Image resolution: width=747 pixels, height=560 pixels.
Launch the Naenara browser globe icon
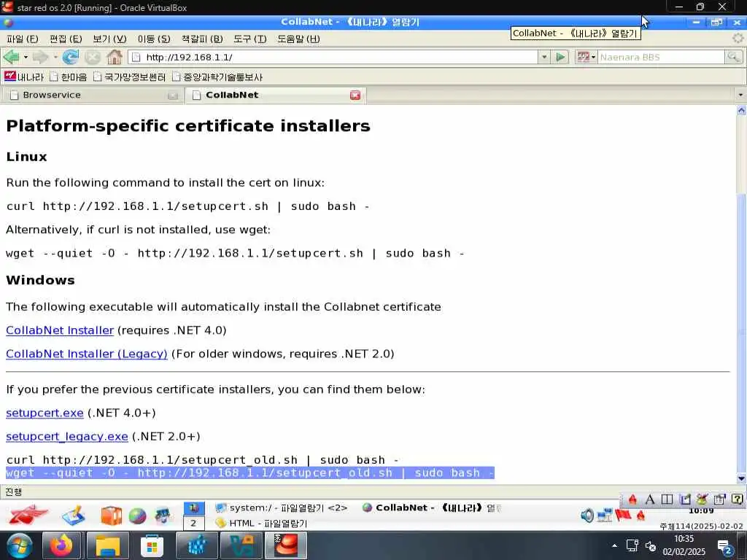pos(137,516)
